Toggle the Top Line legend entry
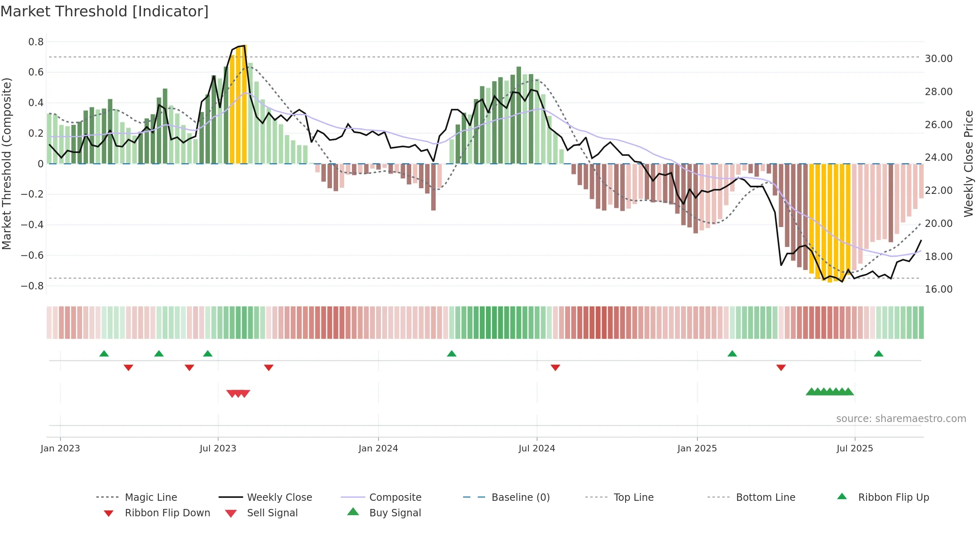980x551 pixels. pos(619,497)
